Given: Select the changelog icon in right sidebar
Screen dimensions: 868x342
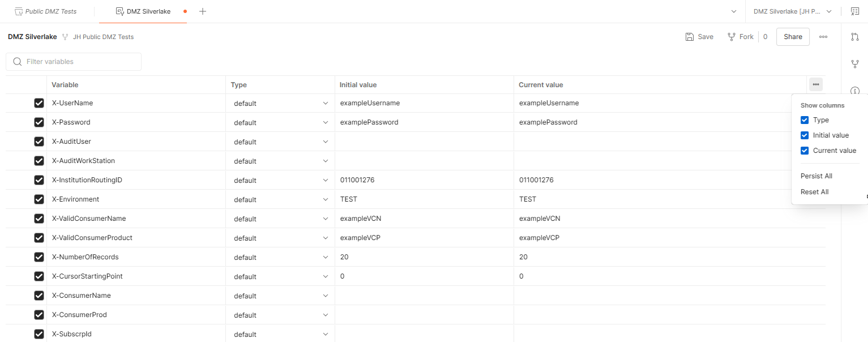Looking at the screenshot, I should 855,36.
